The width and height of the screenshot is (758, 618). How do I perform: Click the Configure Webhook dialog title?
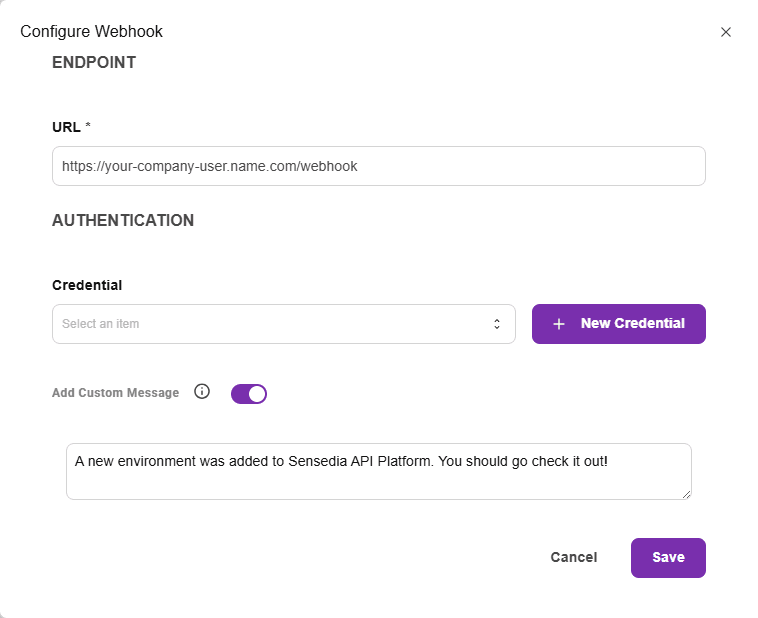click(x=91, y=31)
